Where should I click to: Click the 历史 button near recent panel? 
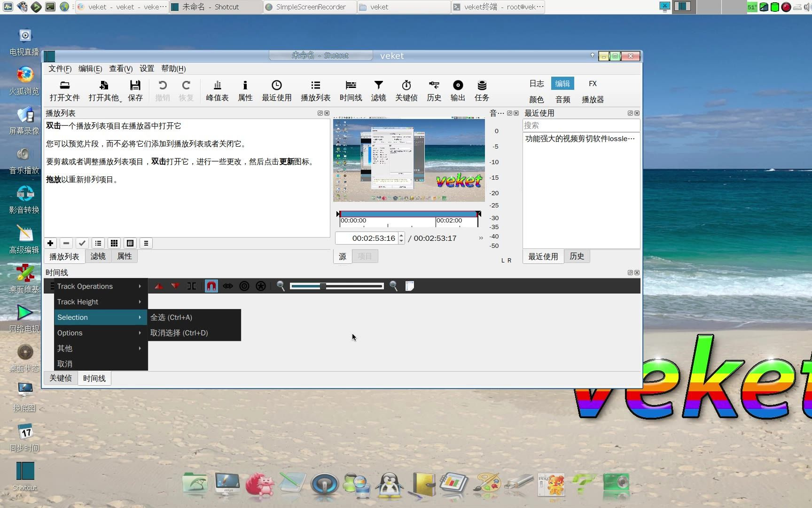(577, 256)
